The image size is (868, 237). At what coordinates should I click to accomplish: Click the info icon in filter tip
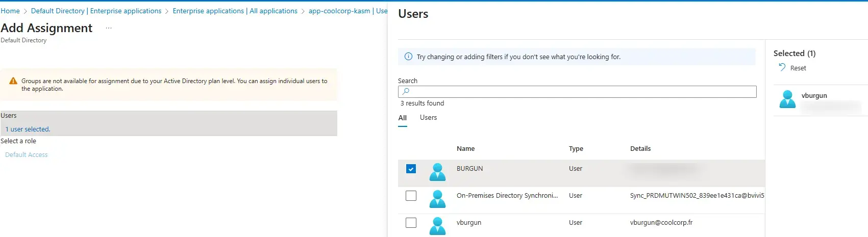pos(408,57)
